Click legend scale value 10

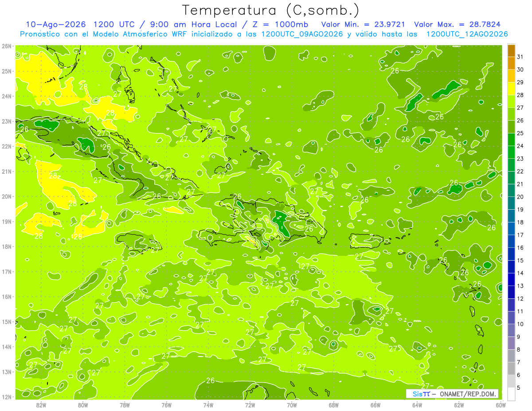(x=520, y=324)
